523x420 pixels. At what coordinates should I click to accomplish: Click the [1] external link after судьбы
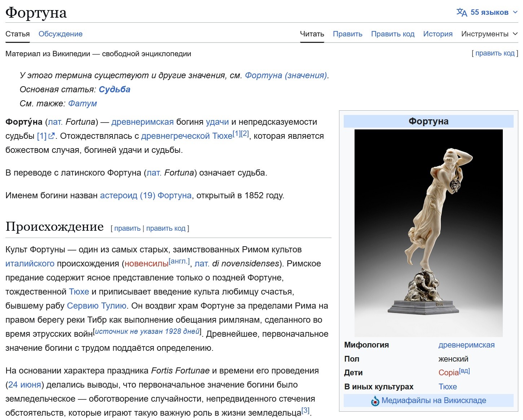[42, 136]
